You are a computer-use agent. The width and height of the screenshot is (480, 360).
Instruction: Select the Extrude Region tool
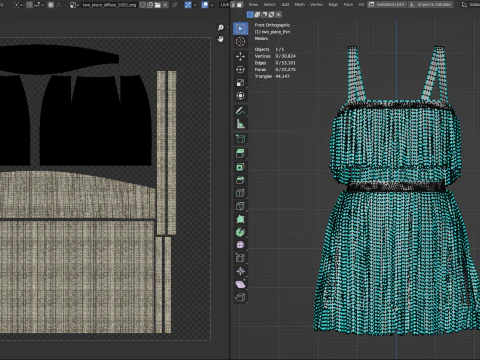[x=240, y=153]
